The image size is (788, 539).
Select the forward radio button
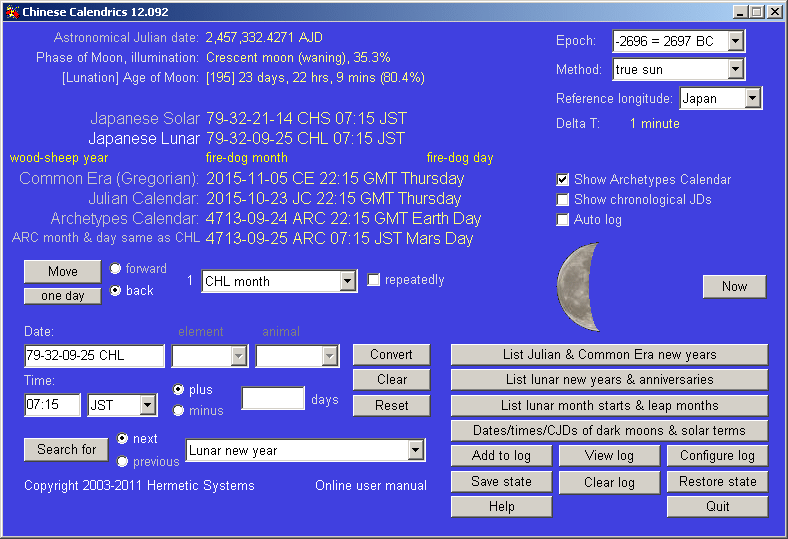pos(116,269)
